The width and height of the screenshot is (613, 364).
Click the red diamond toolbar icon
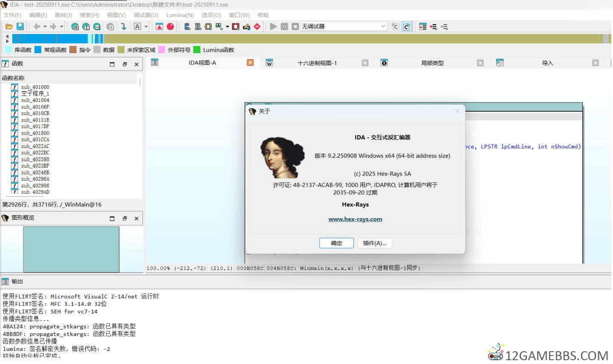click(257, 26)
